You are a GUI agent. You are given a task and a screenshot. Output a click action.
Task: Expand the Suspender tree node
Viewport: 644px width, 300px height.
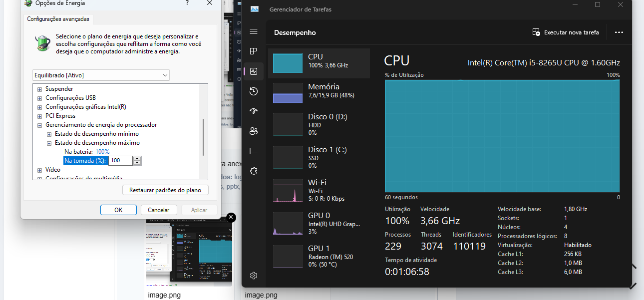pos(40,89)
